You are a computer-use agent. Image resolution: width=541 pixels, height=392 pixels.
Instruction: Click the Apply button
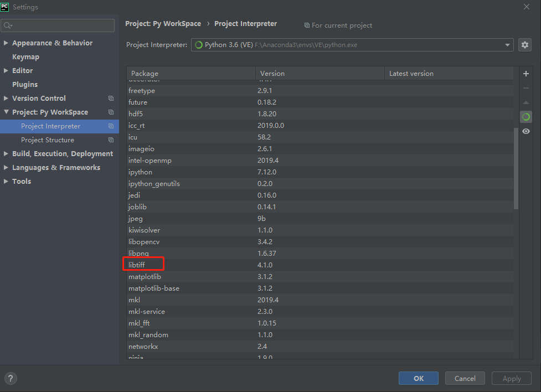511,378
